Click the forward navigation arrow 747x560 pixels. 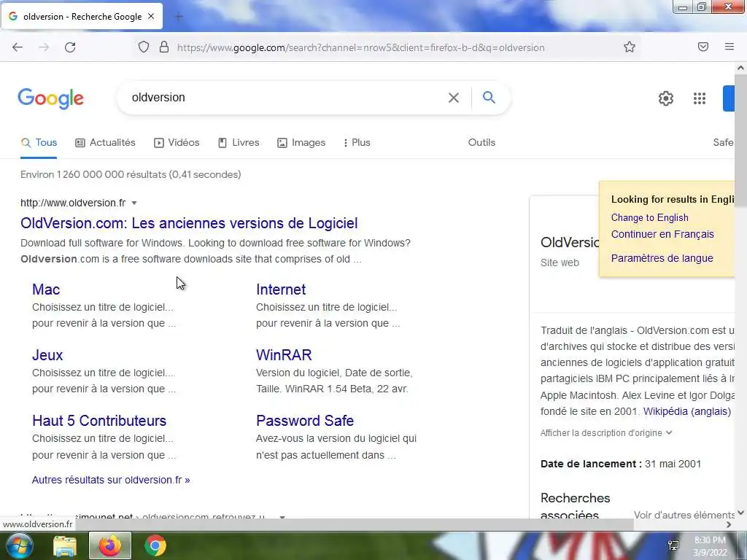point(44,47)
